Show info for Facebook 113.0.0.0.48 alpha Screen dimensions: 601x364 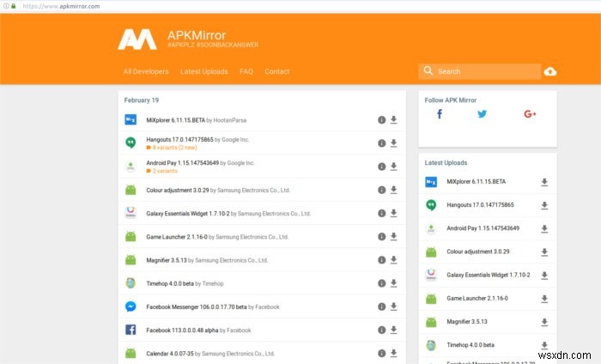coord(381,331)
